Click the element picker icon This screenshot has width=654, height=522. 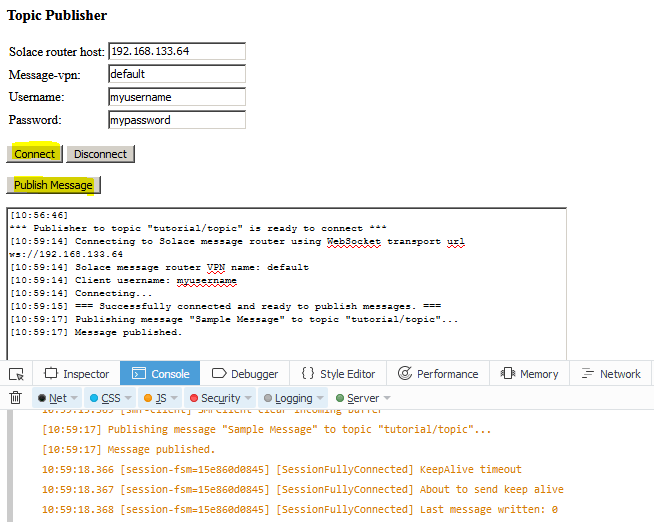pos(16,374)
